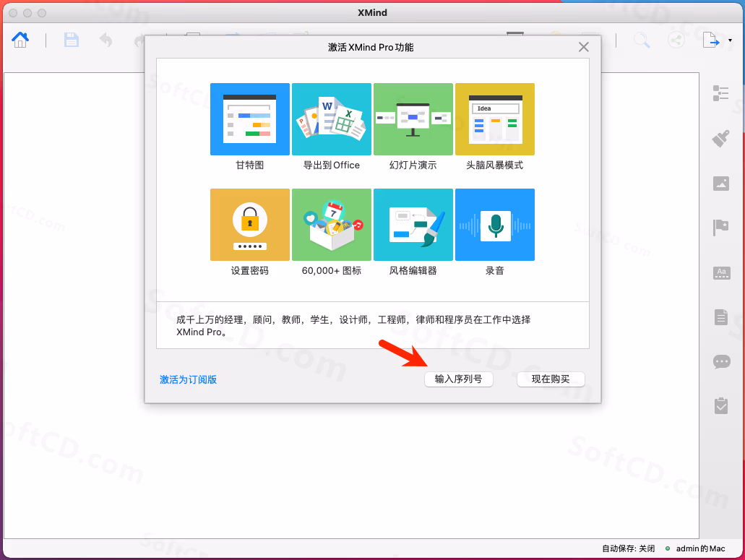Select the 60,000+ icons tile

point(332,225)
